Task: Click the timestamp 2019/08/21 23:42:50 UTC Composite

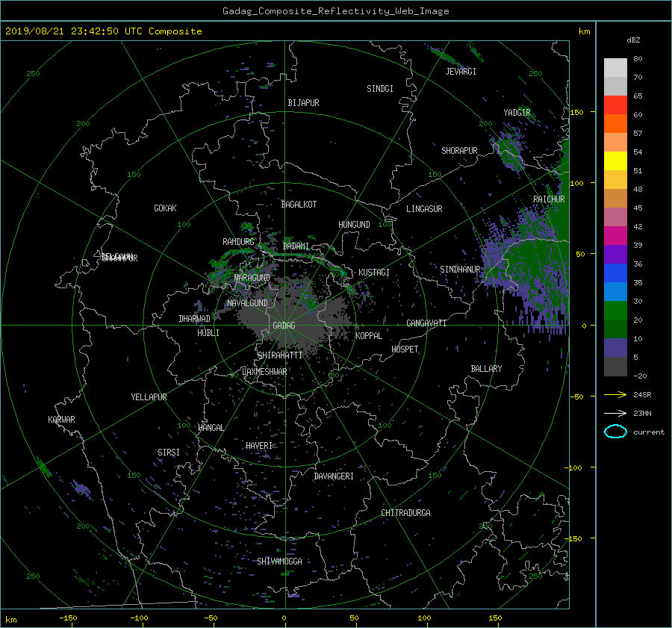Action: point(103,31)
